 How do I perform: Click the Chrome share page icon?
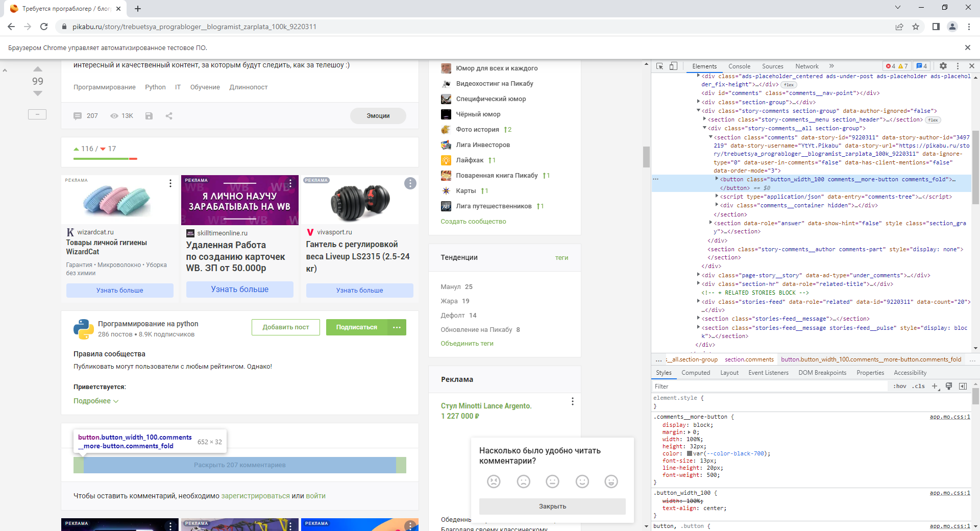[899, 27]
